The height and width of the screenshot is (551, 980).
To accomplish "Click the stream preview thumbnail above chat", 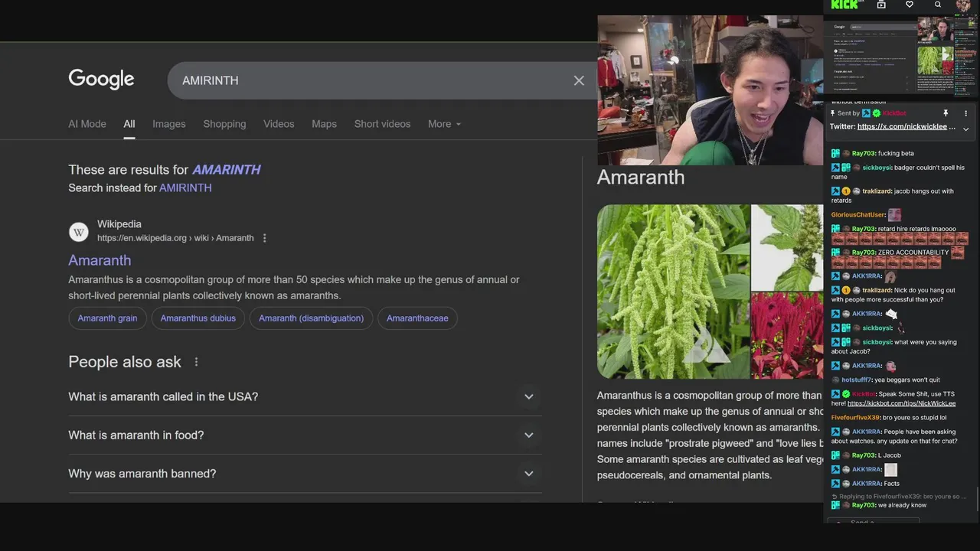I will 901,57.
